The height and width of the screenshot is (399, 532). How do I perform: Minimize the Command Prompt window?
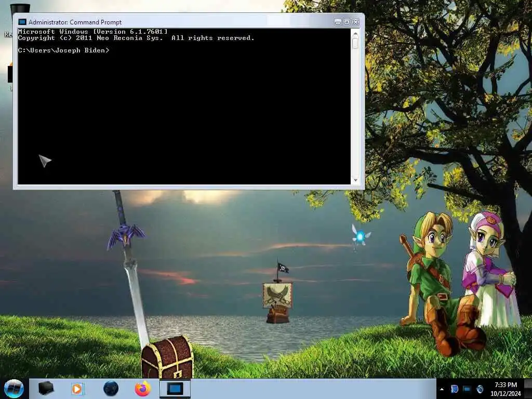click(x=338, y=22)
